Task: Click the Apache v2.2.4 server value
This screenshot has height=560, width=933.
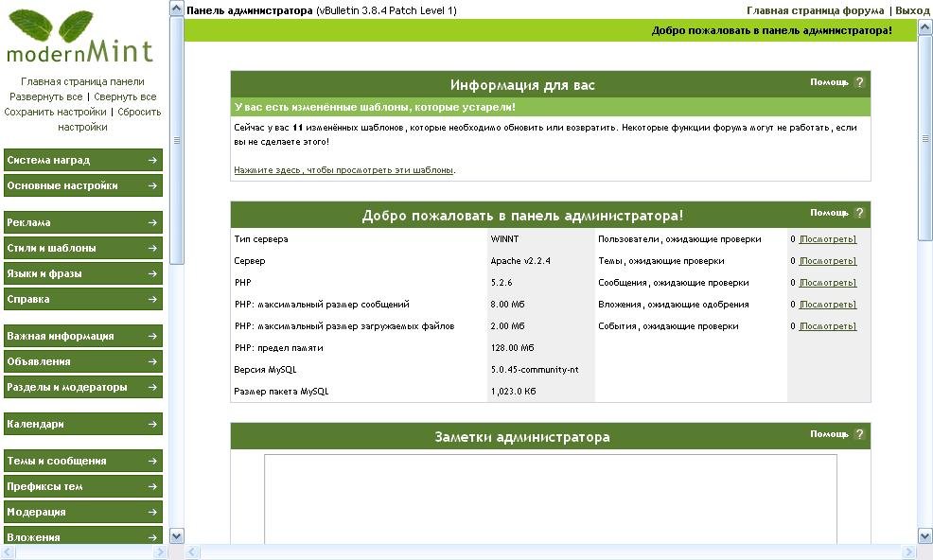Action: tap(520, 261)
